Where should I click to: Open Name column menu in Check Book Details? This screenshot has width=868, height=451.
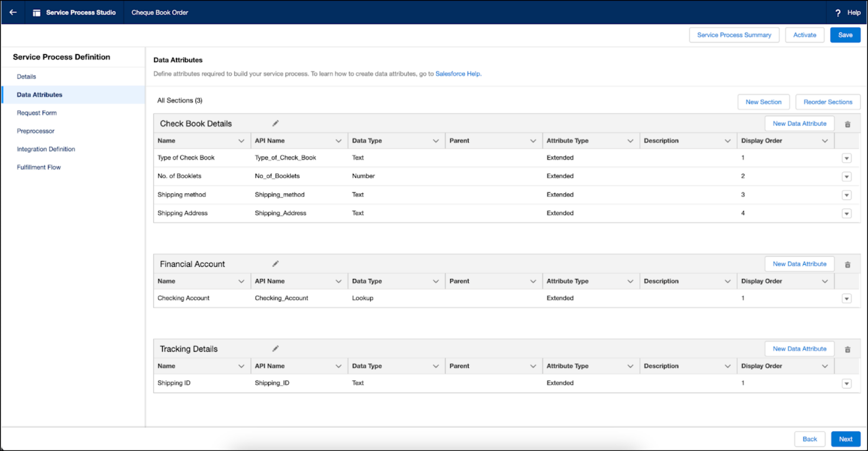[x=241, y=141]
